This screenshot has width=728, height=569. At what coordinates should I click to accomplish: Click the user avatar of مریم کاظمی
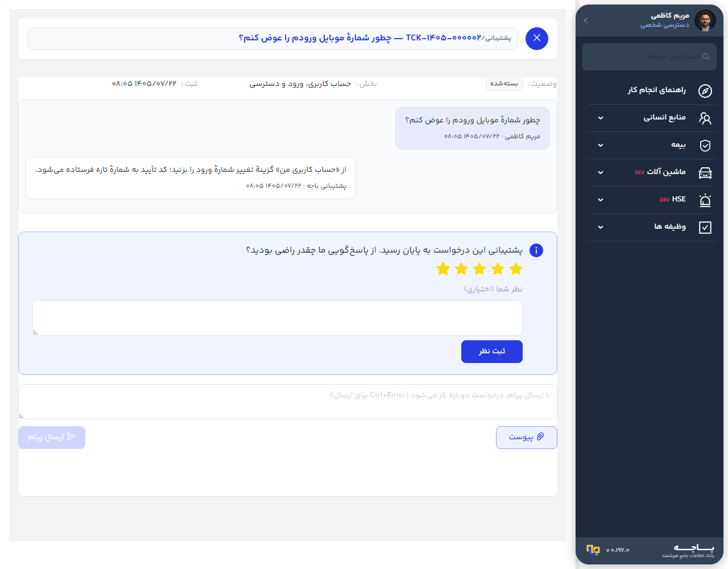pyautogui.click(x=705, y=20)
